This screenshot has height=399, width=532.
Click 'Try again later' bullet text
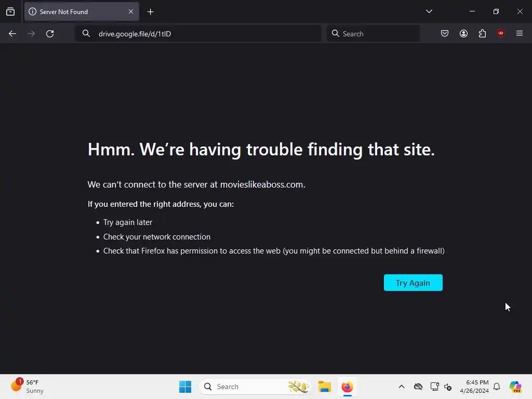(128, 222)
